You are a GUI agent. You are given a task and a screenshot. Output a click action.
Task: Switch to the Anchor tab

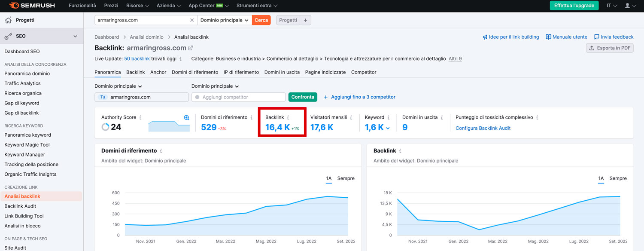(158, 72)
